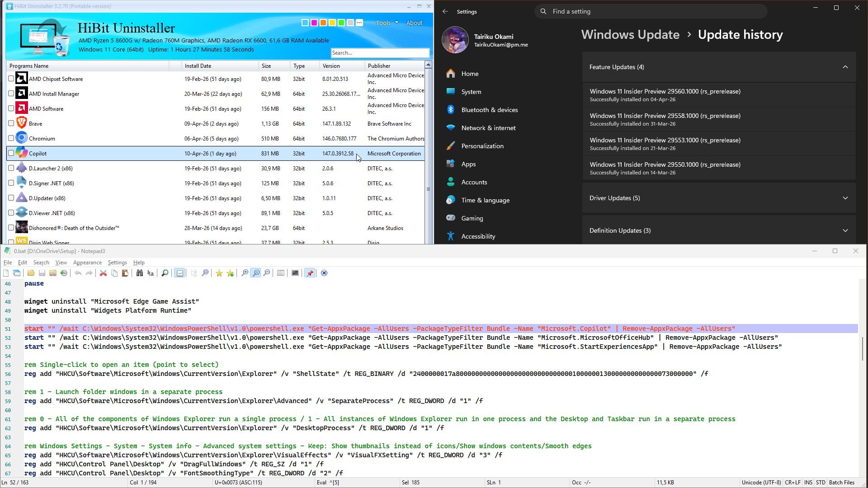Check the D.Signer .NET (x86) checkbox
The height and width of the screenshot is (488, 868).
pyautogui.click(x=11, y=183)
